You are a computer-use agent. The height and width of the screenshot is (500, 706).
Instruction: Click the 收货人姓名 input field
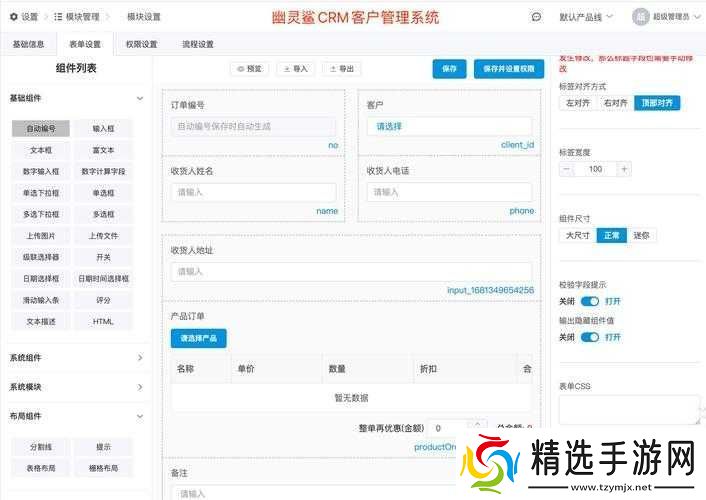pyautogui.click(x=253, y=192)
